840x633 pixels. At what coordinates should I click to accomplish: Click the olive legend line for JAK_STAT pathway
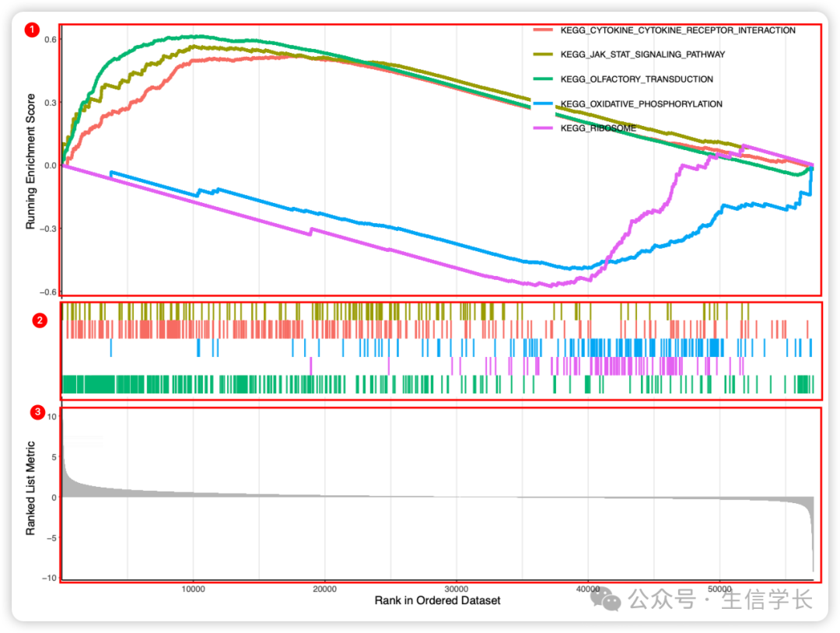542,54
